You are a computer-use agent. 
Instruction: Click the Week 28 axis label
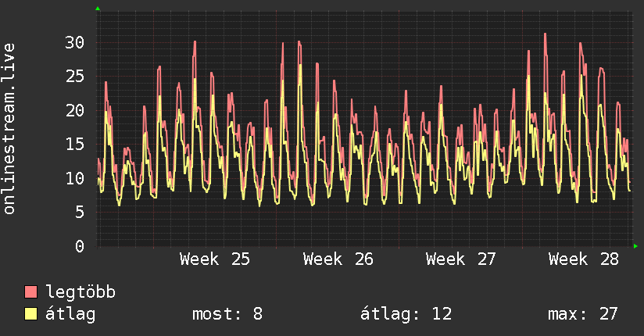pyautogui.click(x=584, y=259)
